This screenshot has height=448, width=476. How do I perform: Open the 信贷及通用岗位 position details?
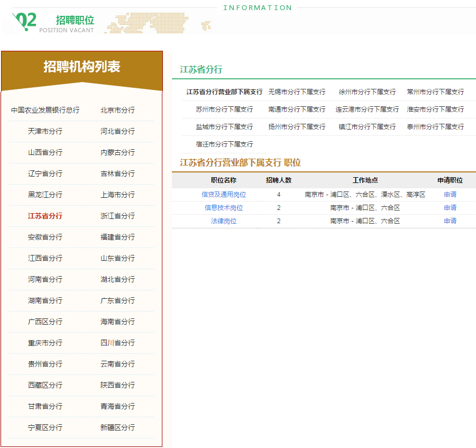(224, 195)
